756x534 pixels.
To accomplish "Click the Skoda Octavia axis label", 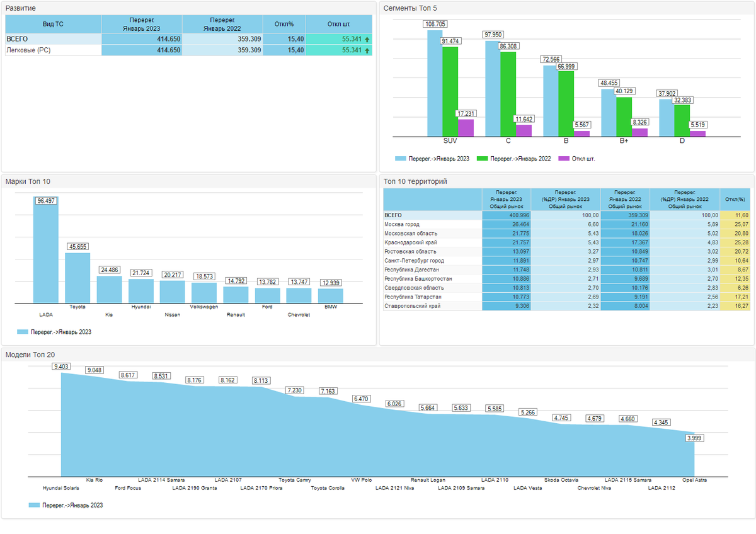I will 561,480.
